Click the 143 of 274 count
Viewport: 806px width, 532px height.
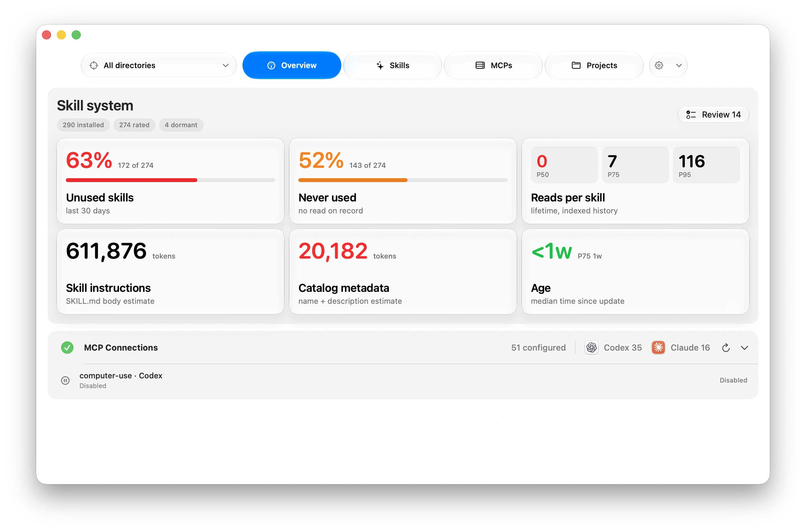pyautogui.click(x=367, y=165)
